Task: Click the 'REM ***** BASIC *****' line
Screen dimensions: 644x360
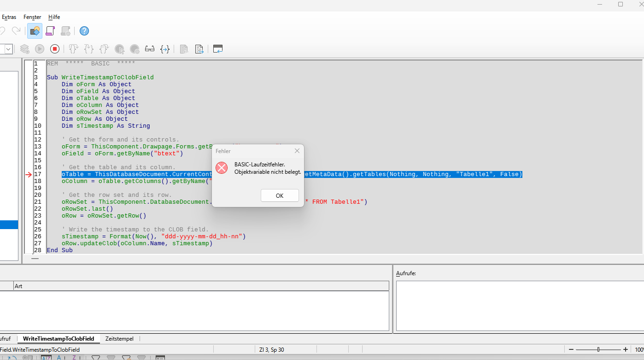Action: point(91,64)
